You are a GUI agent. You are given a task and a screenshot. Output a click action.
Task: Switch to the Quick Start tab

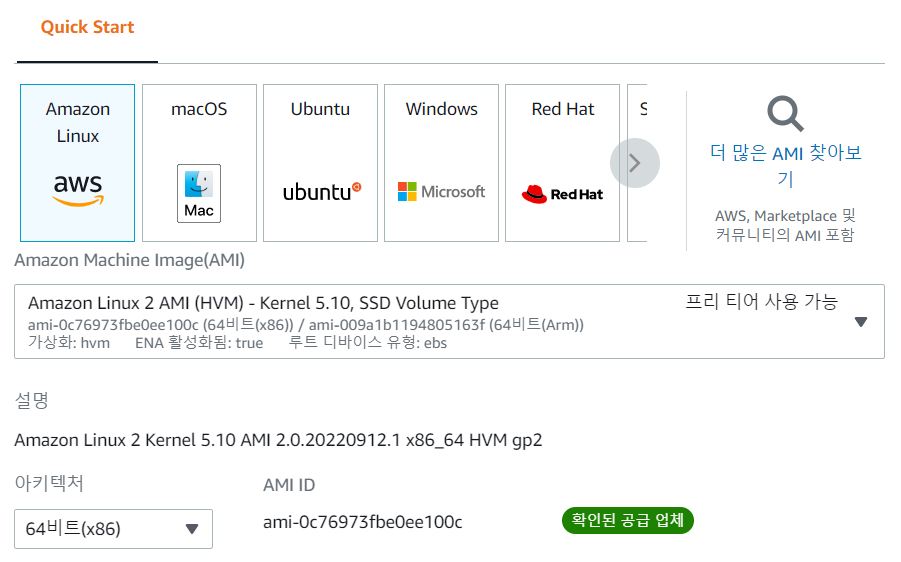click(x=87, y=27)
